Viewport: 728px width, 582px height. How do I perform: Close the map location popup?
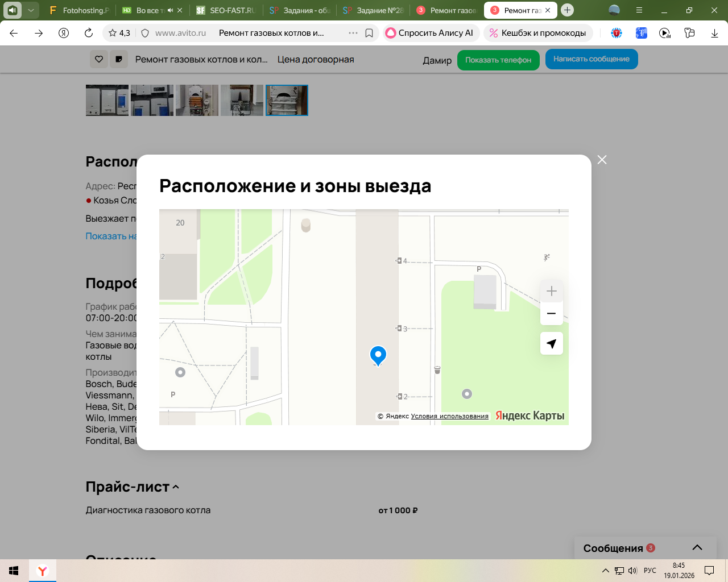pos(602,160)
